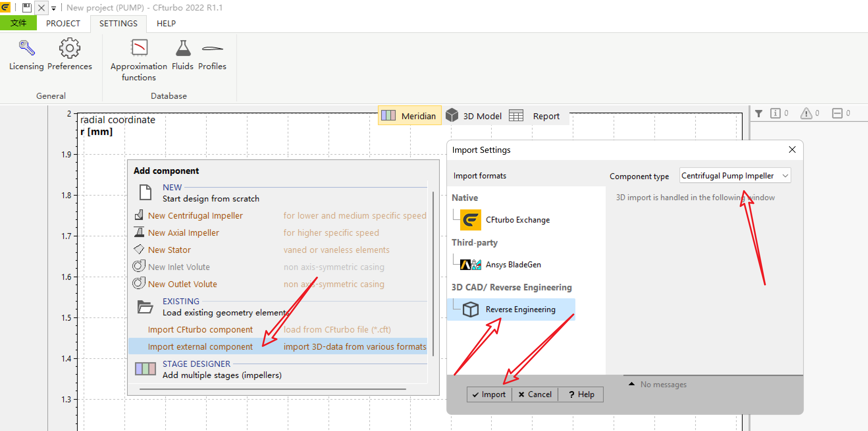Choose Import external component
Viewport: 868px width, 431px height.
[x=278, y=346]
